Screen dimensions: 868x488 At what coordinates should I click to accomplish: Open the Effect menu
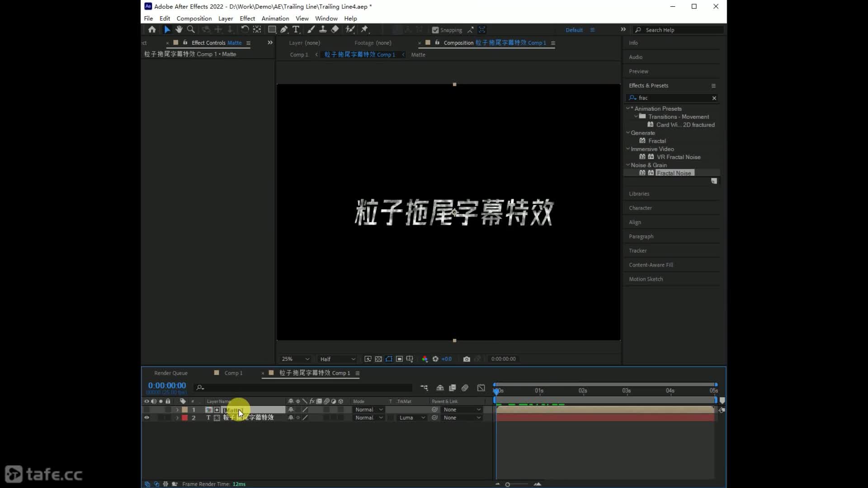click(247, 19)
